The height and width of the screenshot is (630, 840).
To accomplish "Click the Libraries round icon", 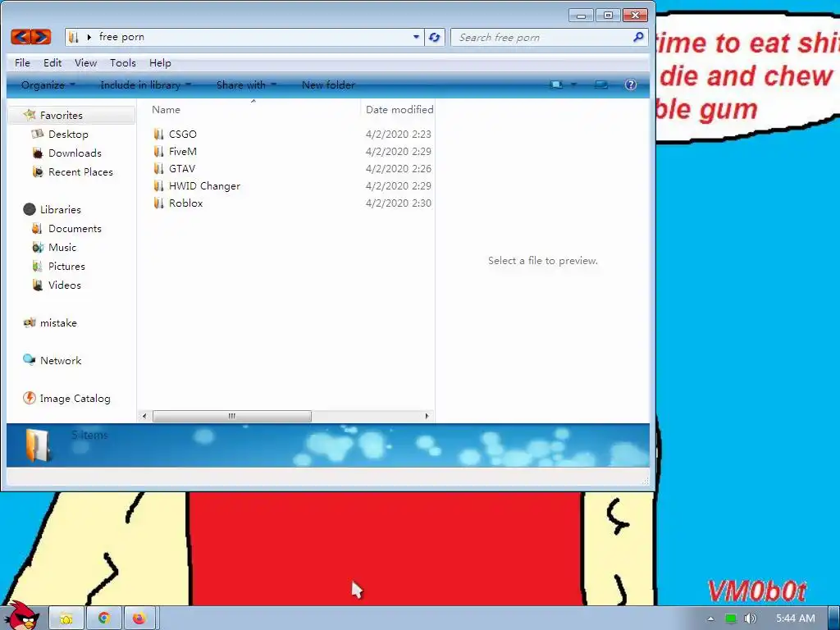I will tap(30, 209).
